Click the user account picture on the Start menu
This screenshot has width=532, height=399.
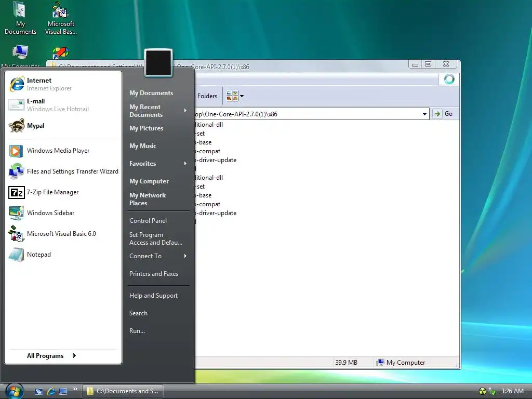[158, 63]
